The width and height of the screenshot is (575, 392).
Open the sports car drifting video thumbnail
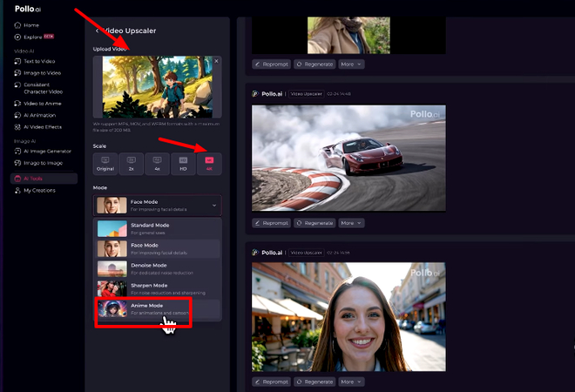click(x=348, y=158)
